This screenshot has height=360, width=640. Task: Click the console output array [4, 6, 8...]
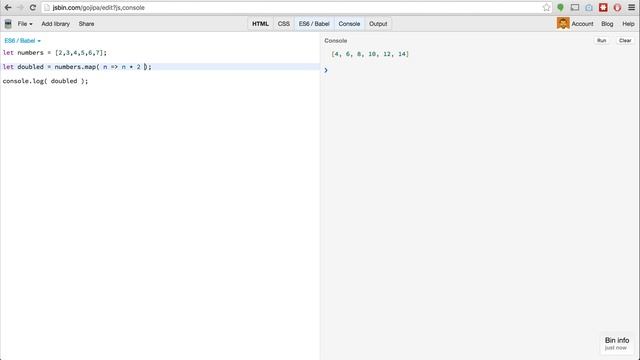370,54
